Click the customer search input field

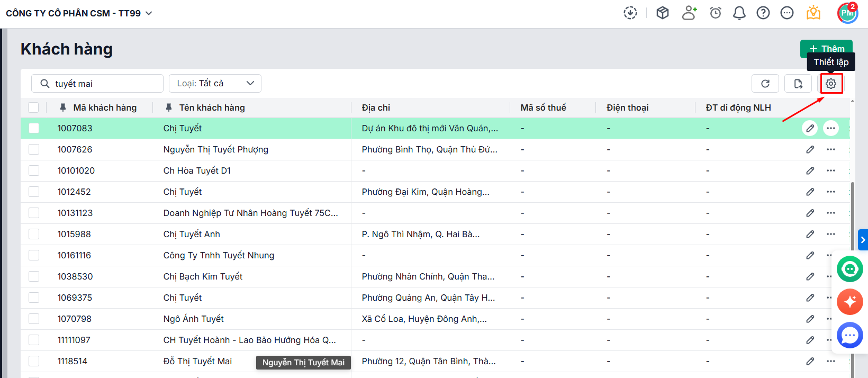pos(103,84)
